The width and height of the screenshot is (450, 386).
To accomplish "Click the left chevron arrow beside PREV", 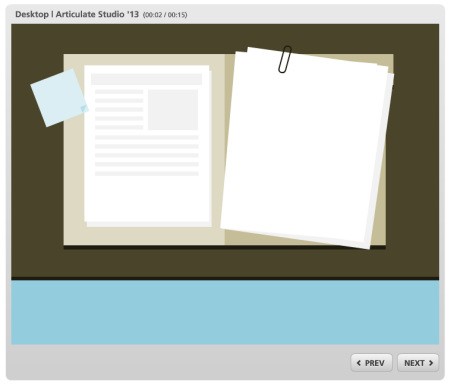I will [359, 363].
